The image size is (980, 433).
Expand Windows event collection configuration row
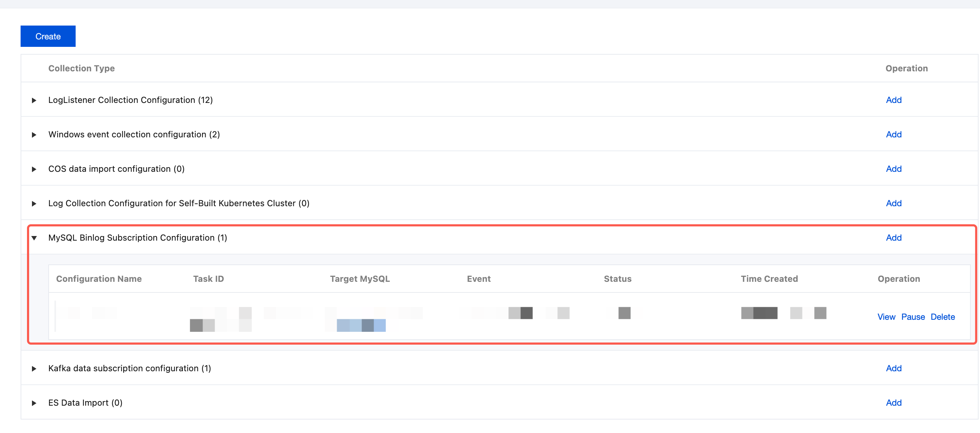point(34,135)
